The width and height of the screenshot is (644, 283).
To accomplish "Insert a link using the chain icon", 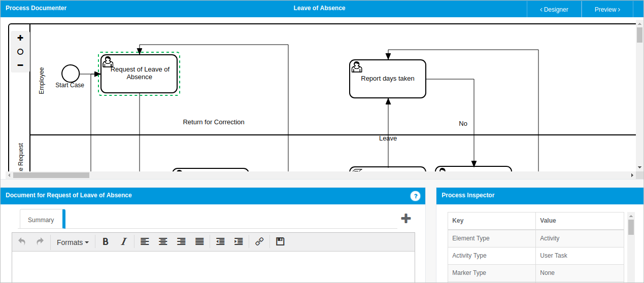I will (259, 242).
